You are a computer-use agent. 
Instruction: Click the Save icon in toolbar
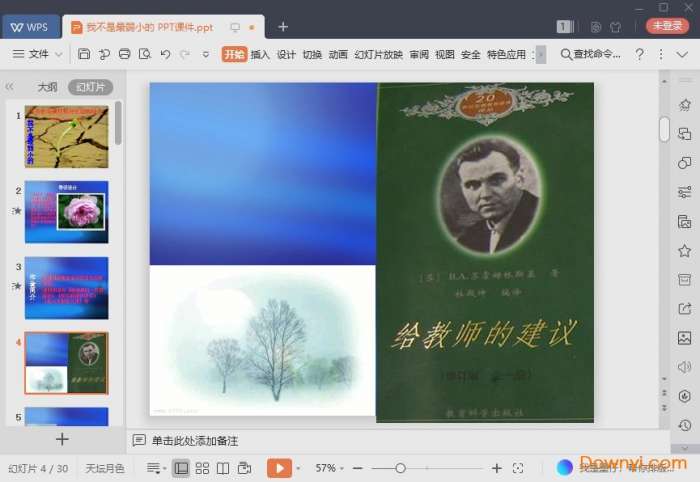[84, 54]
